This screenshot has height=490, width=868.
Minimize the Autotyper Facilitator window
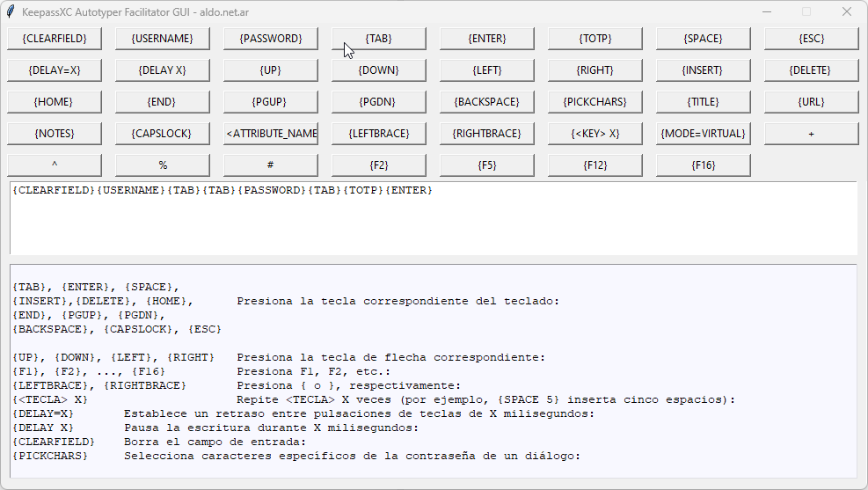(767, 11)
